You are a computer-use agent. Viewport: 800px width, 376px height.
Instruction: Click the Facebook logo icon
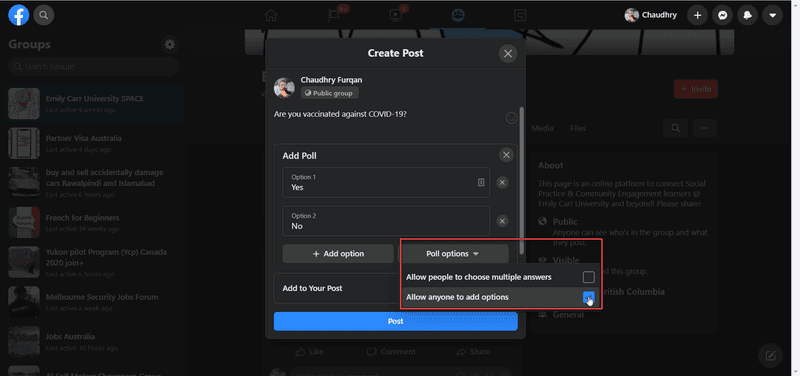(x=19, y=15)
